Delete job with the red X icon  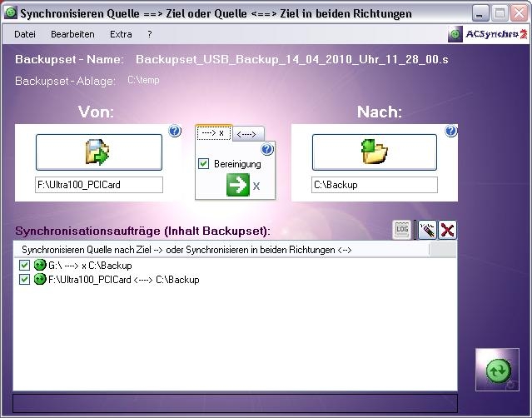(448, 231)
